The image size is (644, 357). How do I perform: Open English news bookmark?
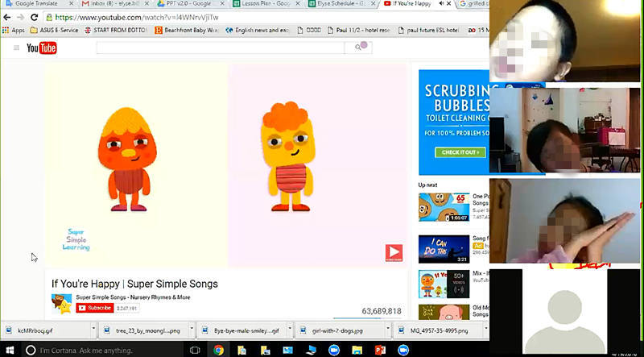(258, 30)
